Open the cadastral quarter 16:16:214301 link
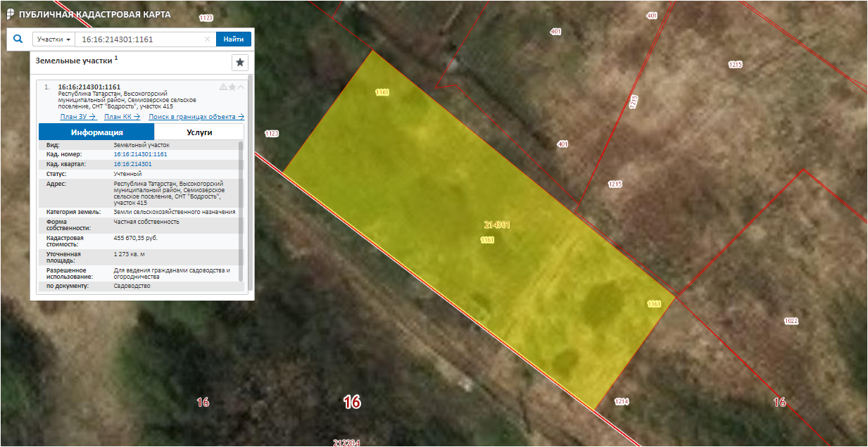Image resolution: width=868 pixels, height=447 pixels. [x=132, y=163]
